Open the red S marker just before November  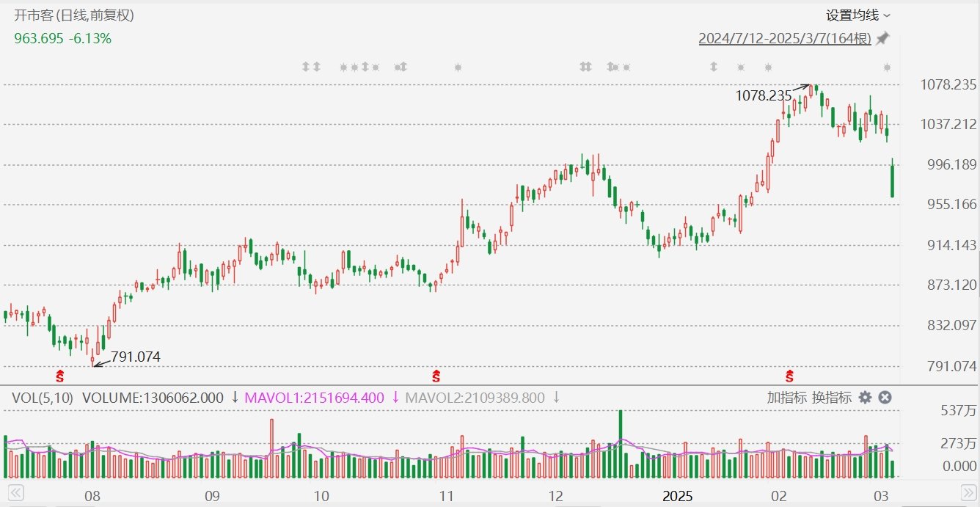pos(436,376)
